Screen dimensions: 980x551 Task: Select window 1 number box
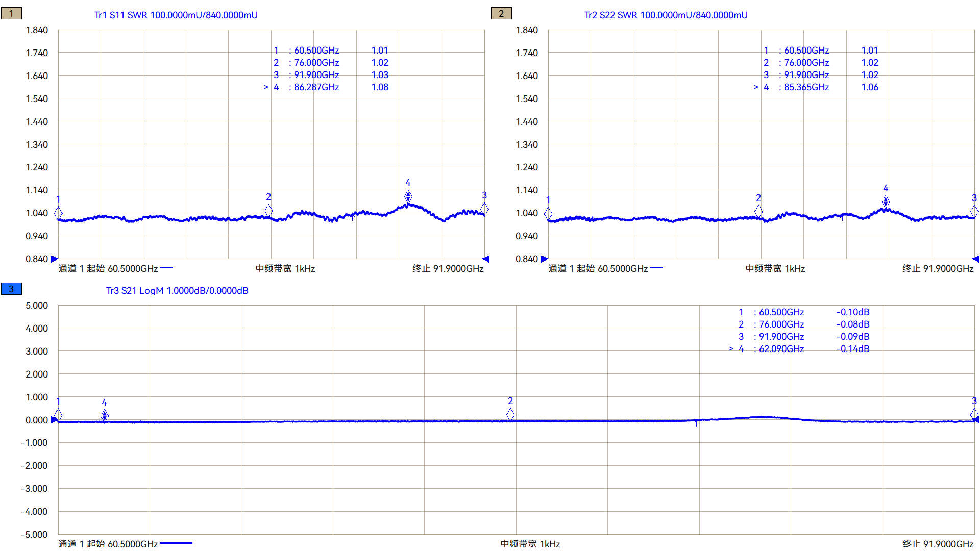11,14
